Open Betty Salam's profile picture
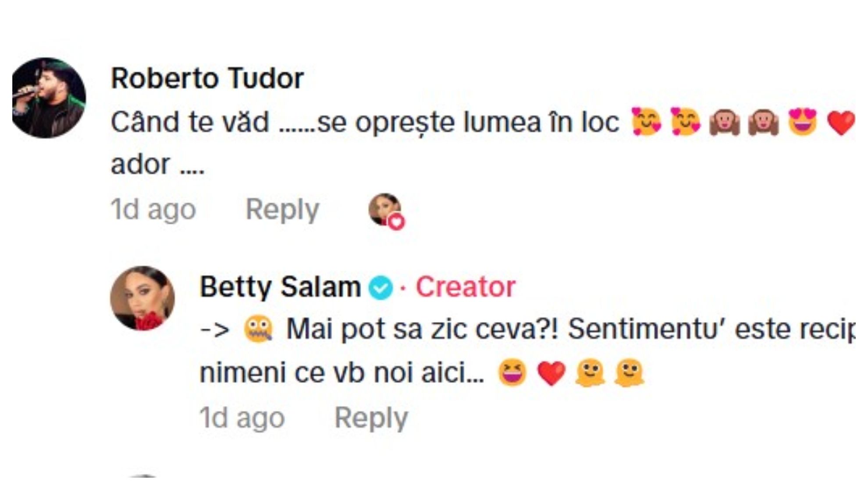Viewport: 868px width, 490px height. [142, 298]
